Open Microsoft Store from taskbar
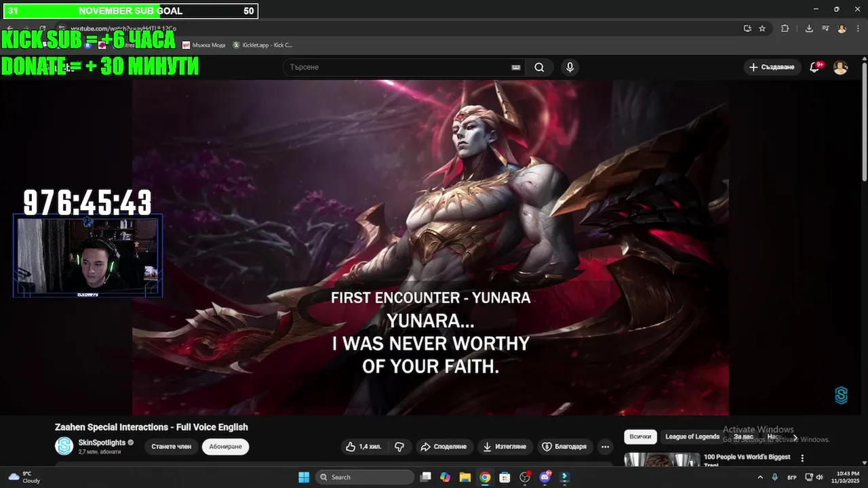This screenshot has height=488, width=868. click(x=505, y=477)
